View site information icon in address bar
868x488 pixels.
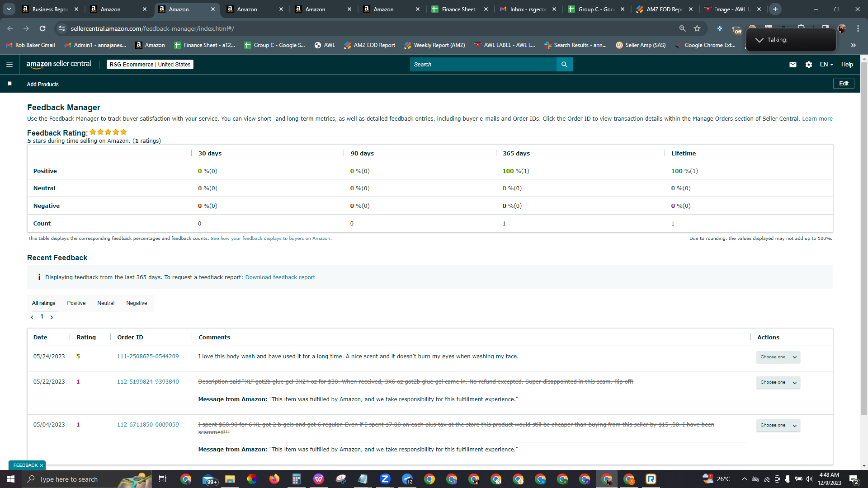(62, 28)
